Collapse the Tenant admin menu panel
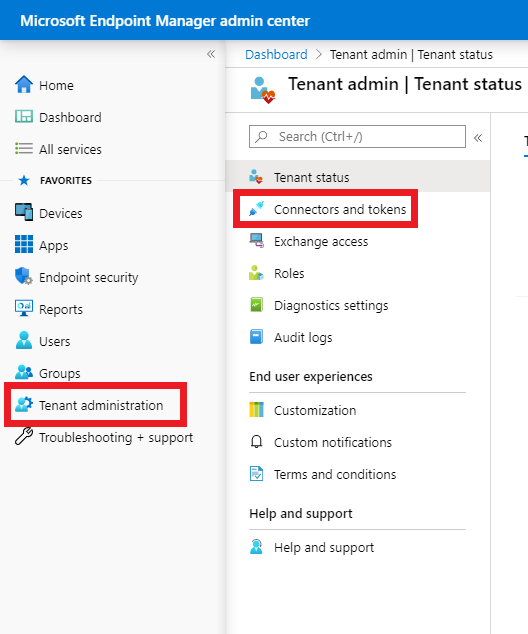528x634 pixels. (x=478, y=138)
